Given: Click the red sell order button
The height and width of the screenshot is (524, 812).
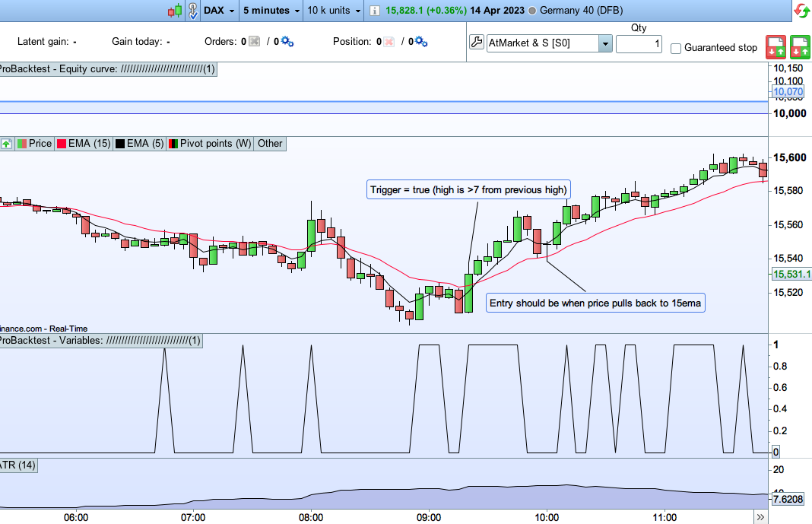Looking at the screenshot, I should pyautogui.click(x=776, y=46).
